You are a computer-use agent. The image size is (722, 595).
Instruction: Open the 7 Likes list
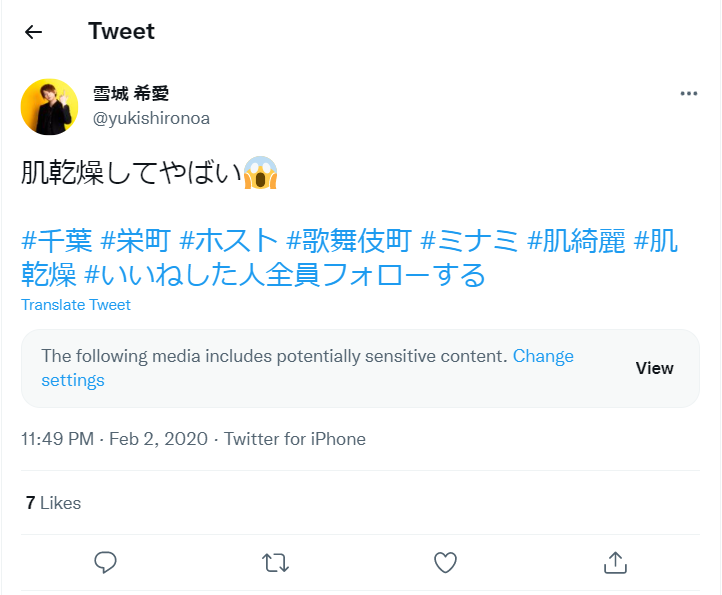[x=54, y=503]
